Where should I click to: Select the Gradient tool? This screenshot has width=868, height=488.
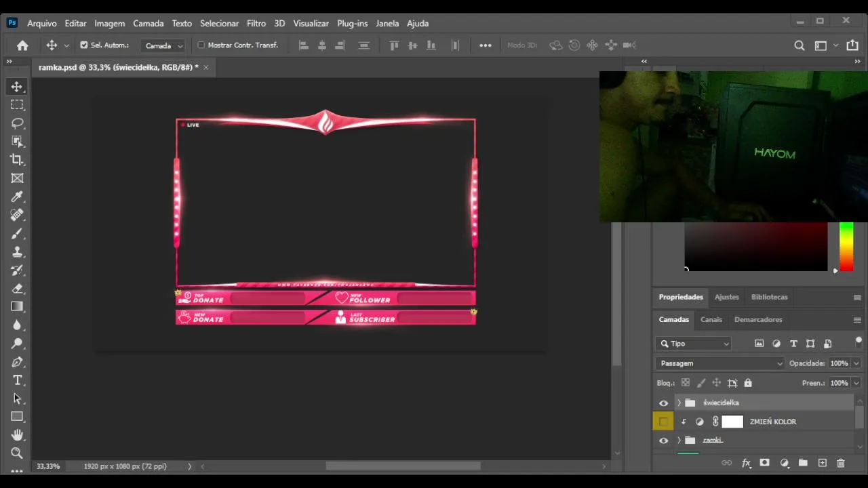(17, 306)
